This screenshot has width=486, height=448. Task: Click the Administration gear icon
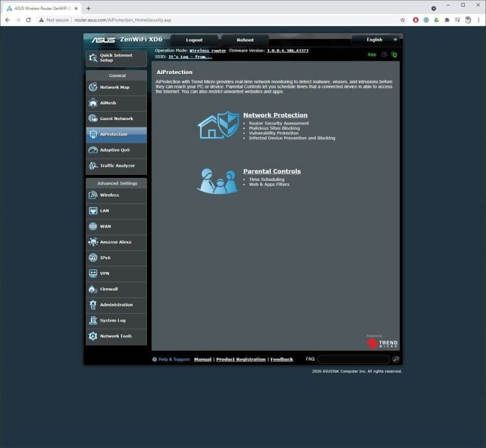coord(93,305)
